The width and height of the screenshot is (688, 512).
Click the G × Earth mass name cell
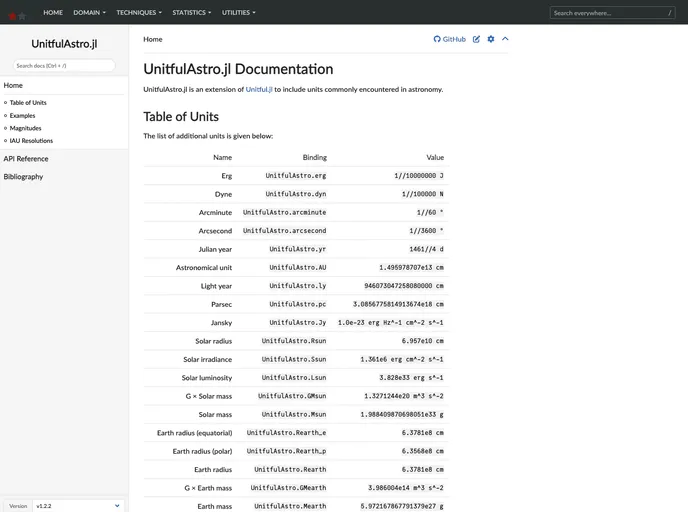[208, 488]
